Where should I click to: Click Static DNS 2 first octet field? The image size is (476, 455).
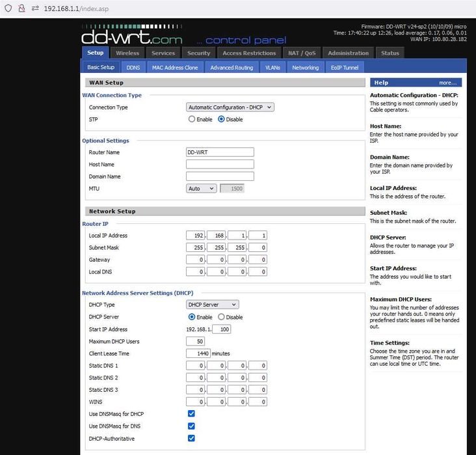tap(195, 378)
